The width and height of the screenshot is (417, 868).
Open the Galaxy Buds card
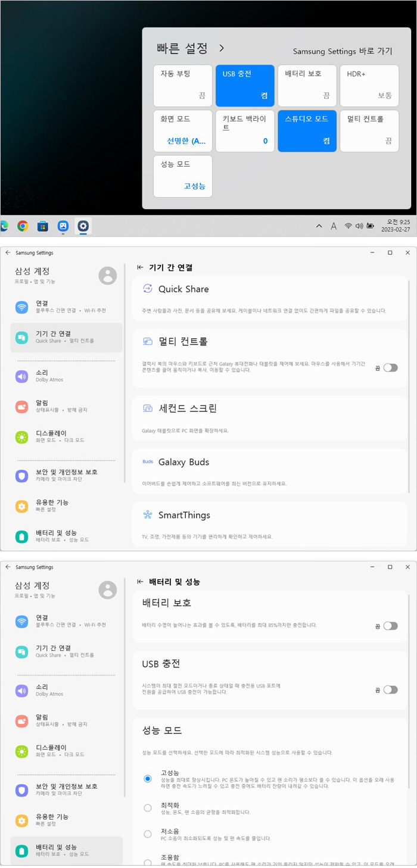click(269, 472)
